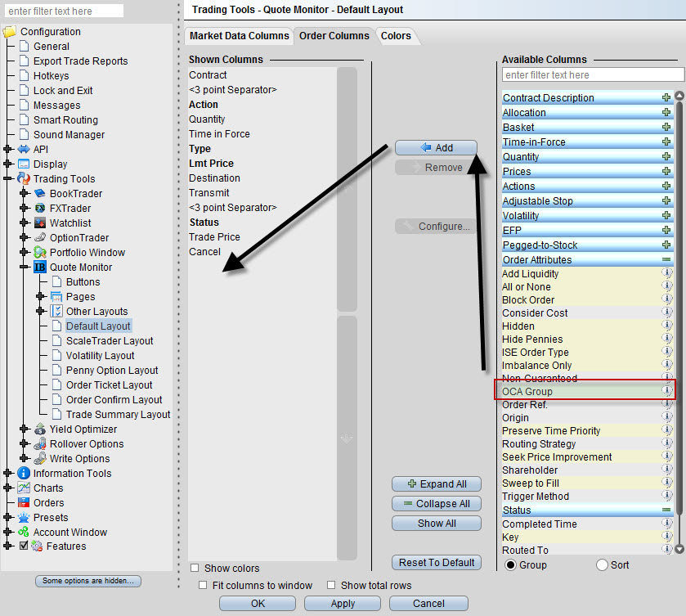Click Show All button
Image resolution: width=686 pixels, height=616 pixels.
[x=437, y=524]
